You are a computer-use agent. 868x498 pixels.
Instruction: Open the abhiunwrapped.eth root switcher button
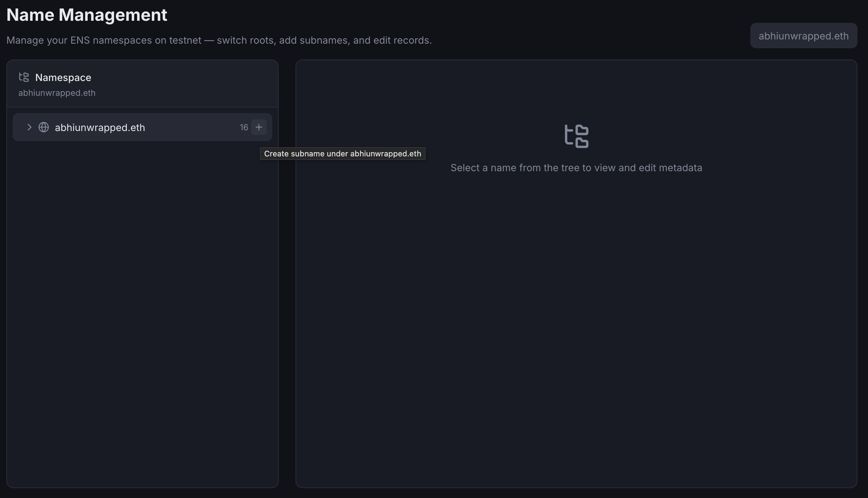(x=804, y=36)
